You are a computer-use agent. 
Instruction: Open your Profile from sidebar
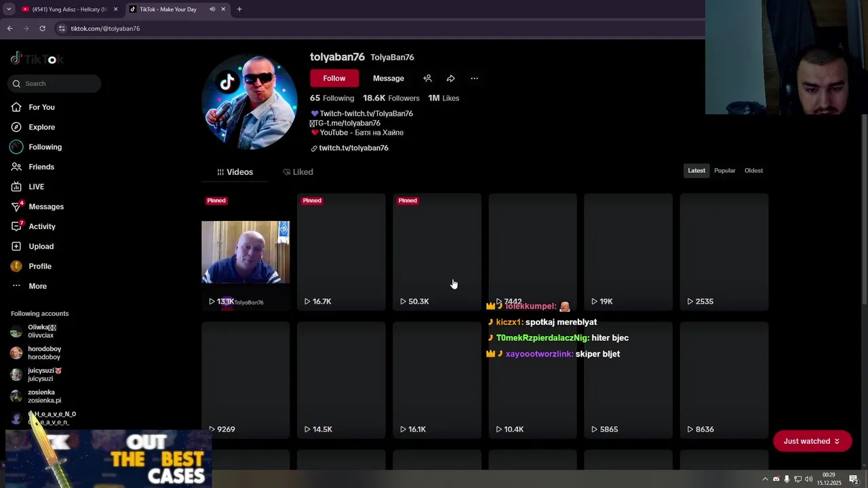(x=31, y=266)
